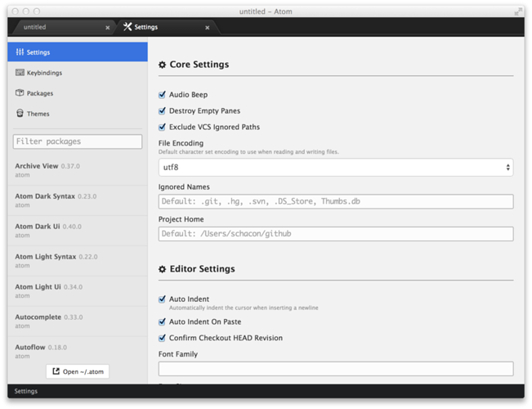Viewport: 532px width, 409px height.
Task: Open the File Encoding utf8 dropdown
Action: click(335, 168)
